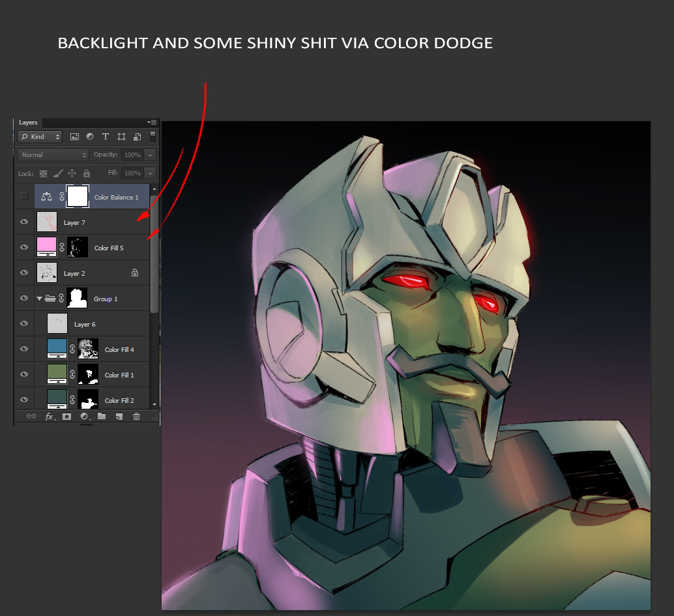The image size is (674, 616).
Task: Click the Fill 100% value field
Action: click(x=133, y=173)
